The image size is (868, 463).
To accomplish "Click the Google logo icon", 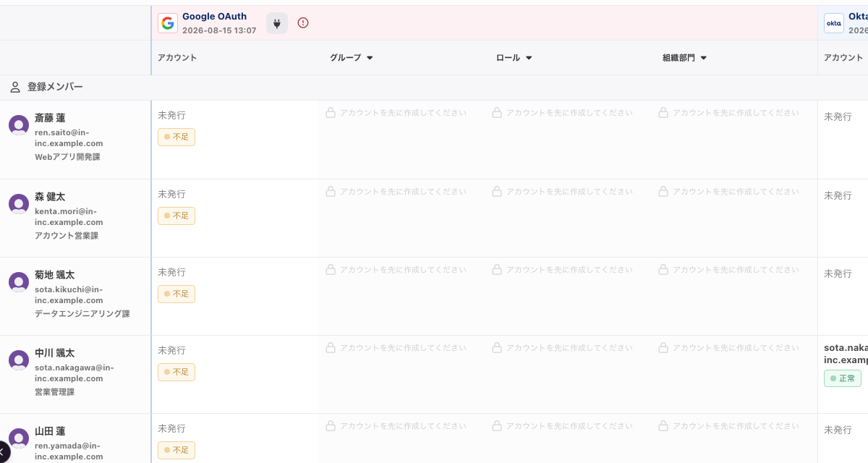I will tap(168, 23).
